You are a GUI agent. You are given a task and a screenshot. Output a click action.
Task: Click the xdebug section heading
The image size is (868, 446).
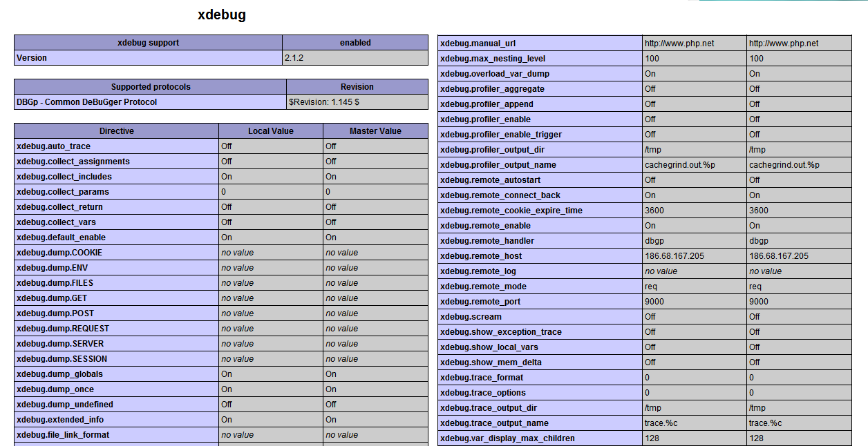click(221, 14)
